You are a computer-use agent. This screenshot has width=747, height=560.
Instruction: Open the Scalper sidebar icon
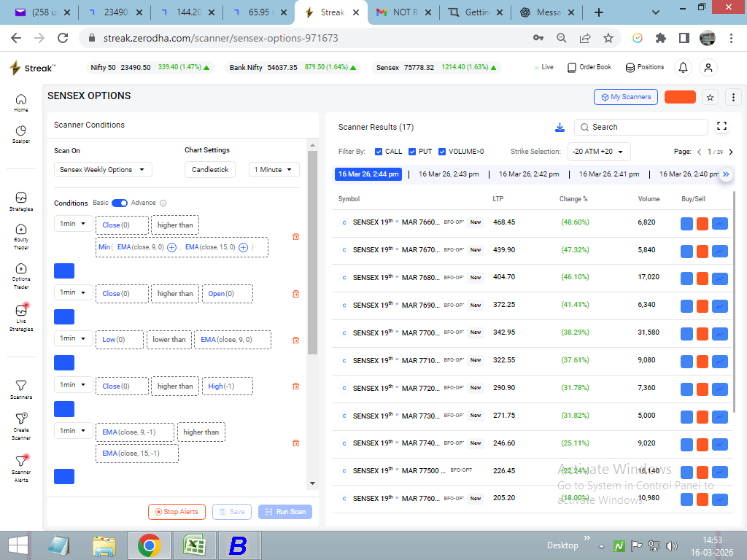(x=21, y=131)
